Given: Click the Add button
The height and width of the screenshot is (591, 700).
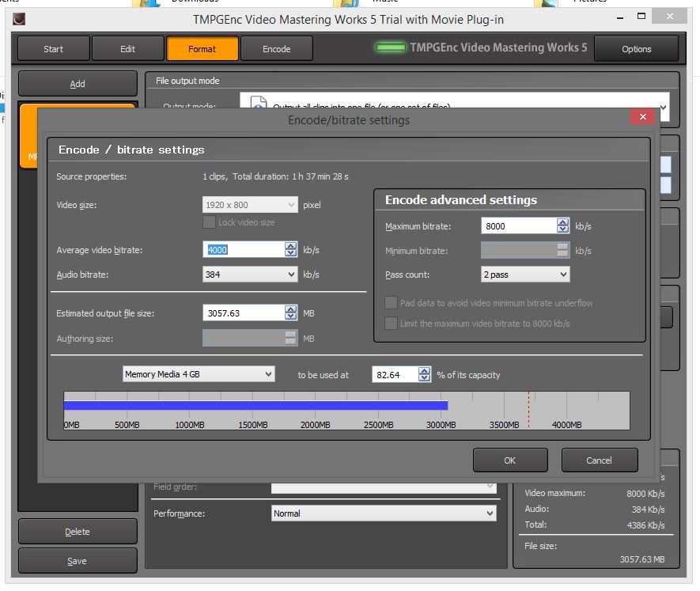Looking at the screenshot, I should click(78, 84).
